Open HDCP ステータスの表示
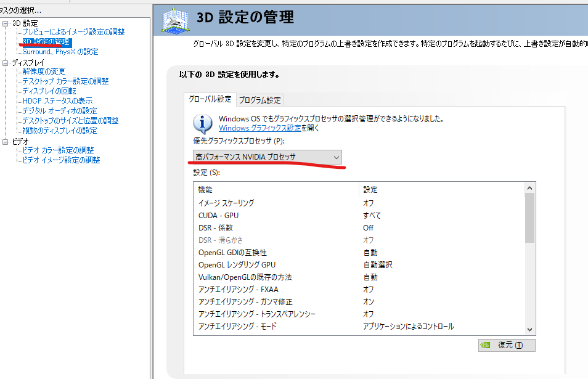 click(57, 101)
